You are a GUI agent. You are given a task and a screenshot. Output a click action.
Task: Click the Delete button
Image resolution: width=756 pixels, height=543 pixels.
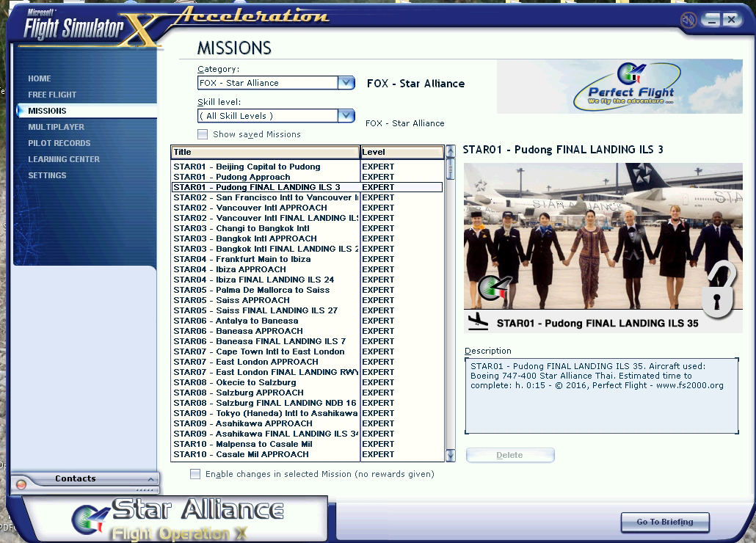pyautogui.click(x=510, y=455)
